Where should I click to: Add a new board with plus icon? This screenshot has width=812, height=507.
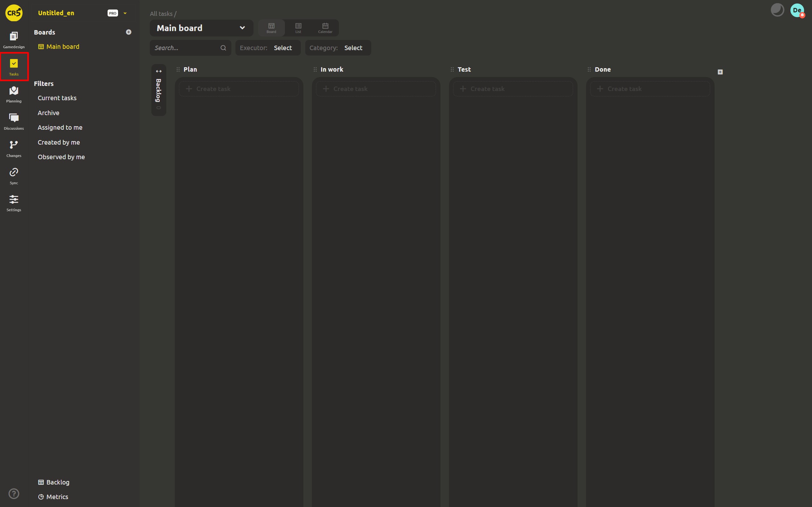click(129, 32)
